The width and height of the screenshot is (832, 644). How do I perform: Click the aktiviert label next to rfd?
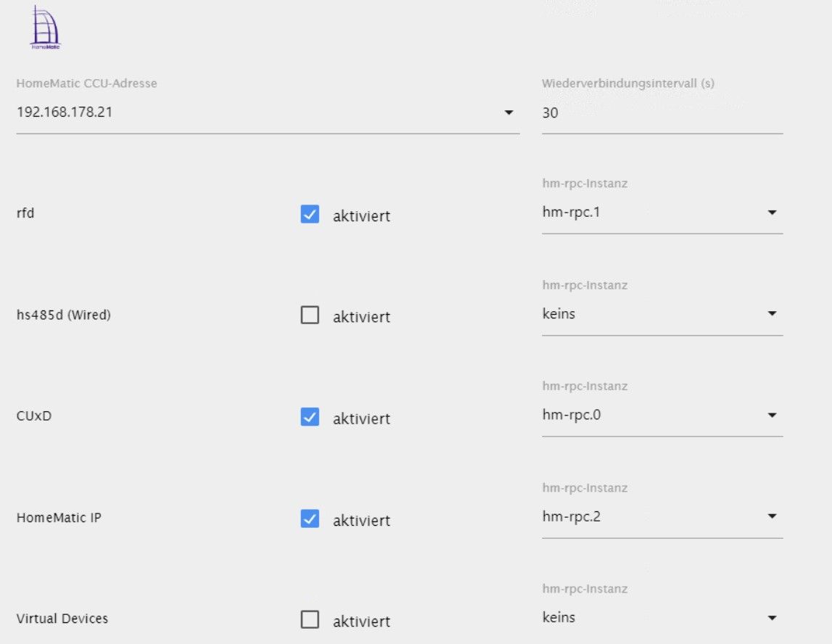pos(361,216)
